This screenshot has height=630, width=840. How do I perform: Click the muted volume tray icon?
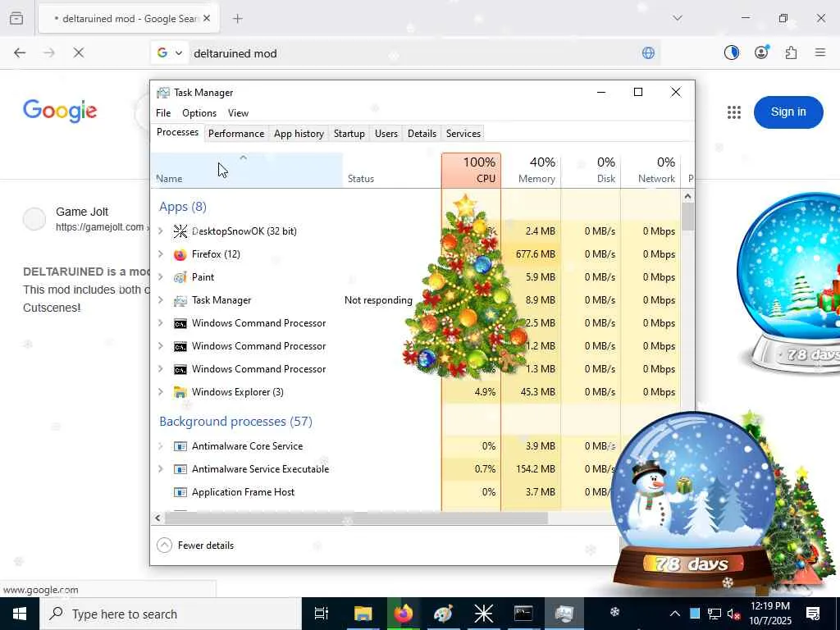(x=733, y=614)
